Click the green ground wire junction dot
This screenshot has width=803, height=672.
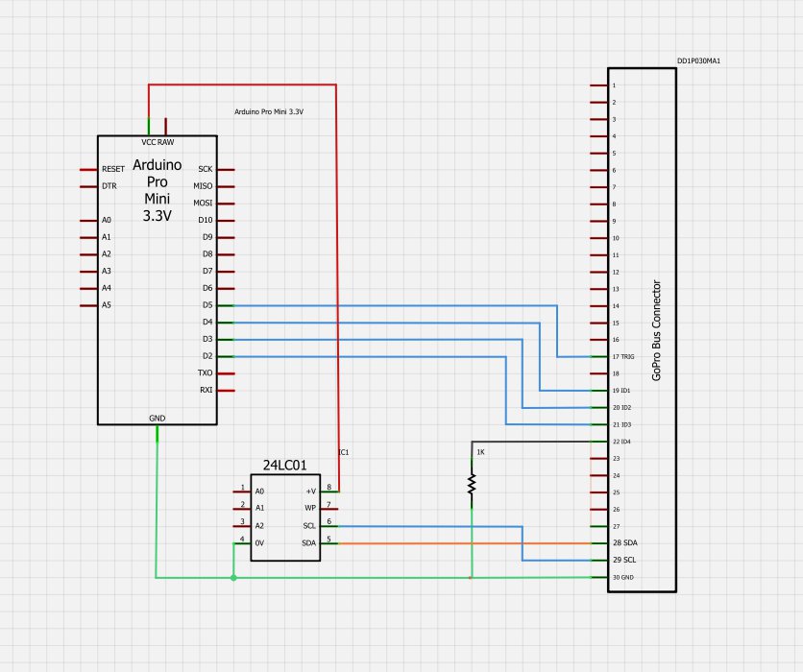233,578
